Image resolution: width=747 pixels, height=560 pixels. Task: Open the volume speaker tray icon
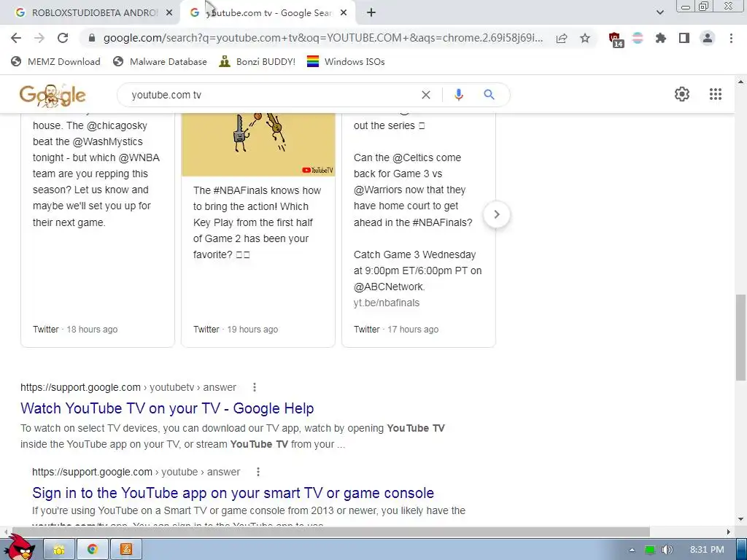[x=667, y=550]
